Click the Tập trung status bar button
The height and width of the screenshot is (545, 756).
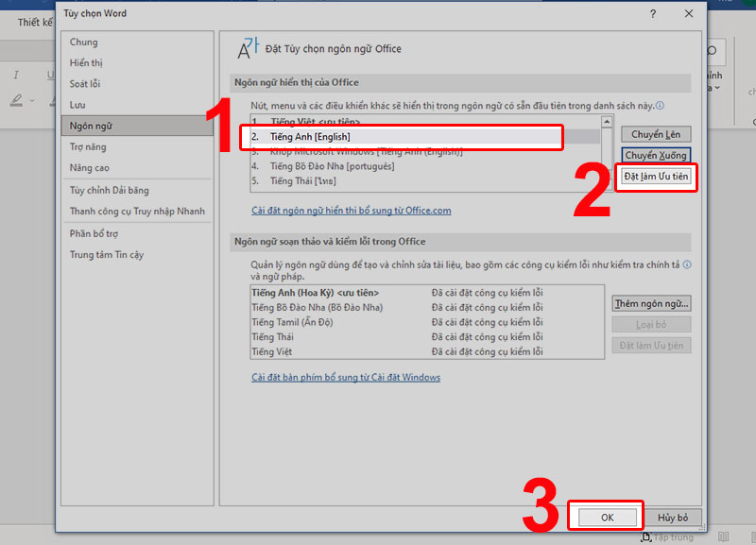coord(667,536)
